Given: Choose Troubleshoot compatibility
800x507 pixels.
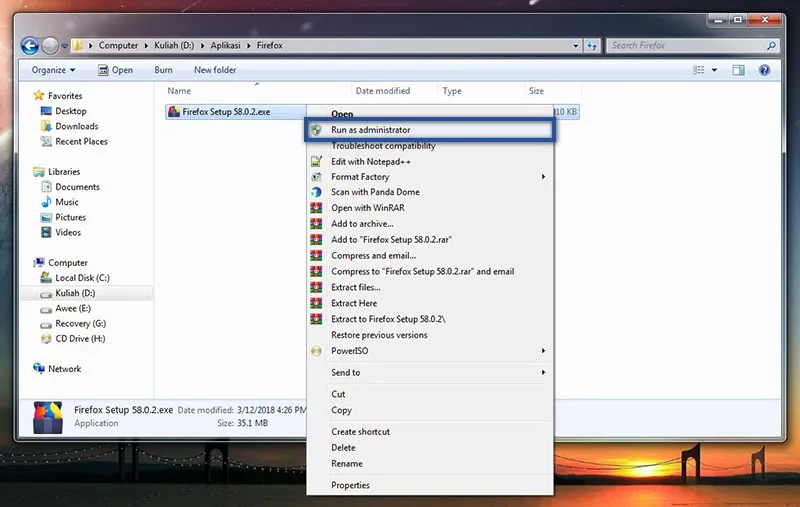Looking at the screenshot, I should (430, 146).
